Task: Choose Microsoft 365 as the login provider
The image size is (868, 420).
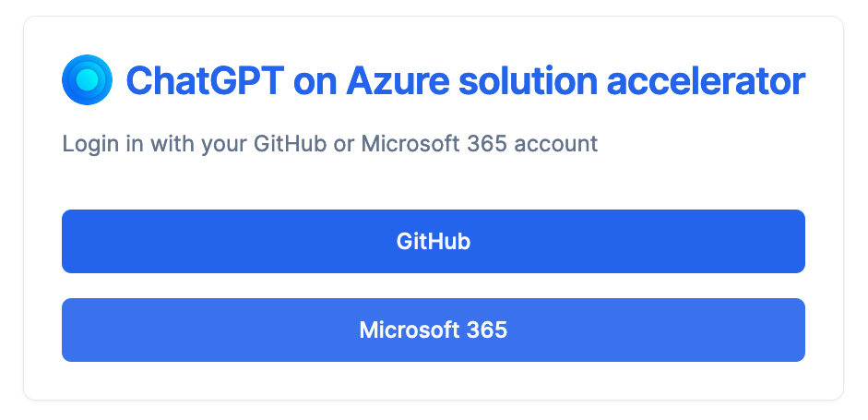Action: (434, 330)
